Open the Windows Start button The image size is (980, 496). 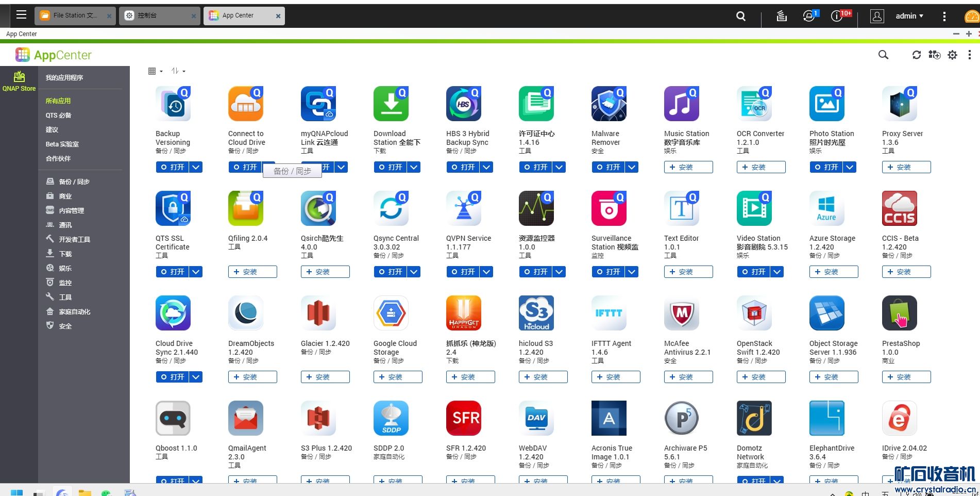[x=16, y=492]
